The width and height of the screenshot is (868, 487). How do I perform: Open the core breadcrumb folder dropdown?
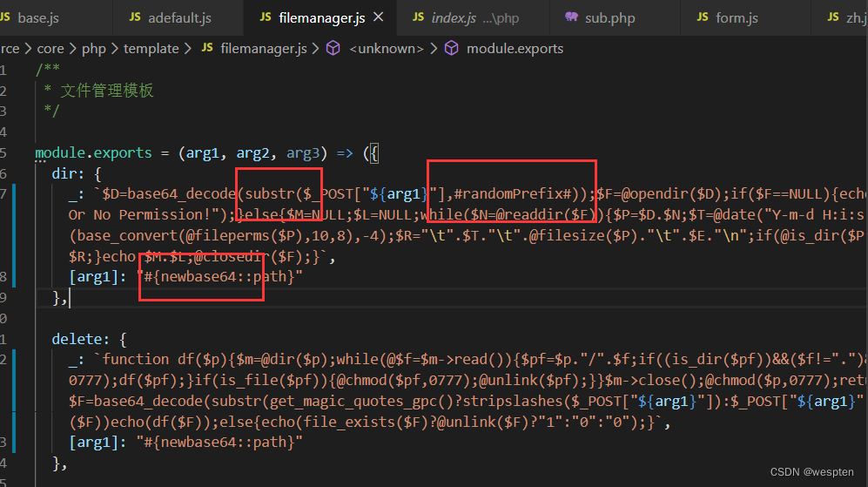50,49
